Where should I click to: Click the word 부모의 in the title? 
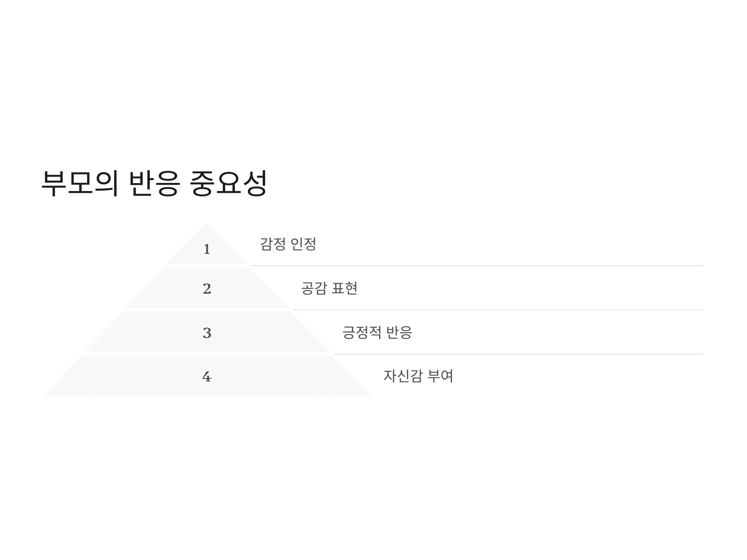click(80, 183)
